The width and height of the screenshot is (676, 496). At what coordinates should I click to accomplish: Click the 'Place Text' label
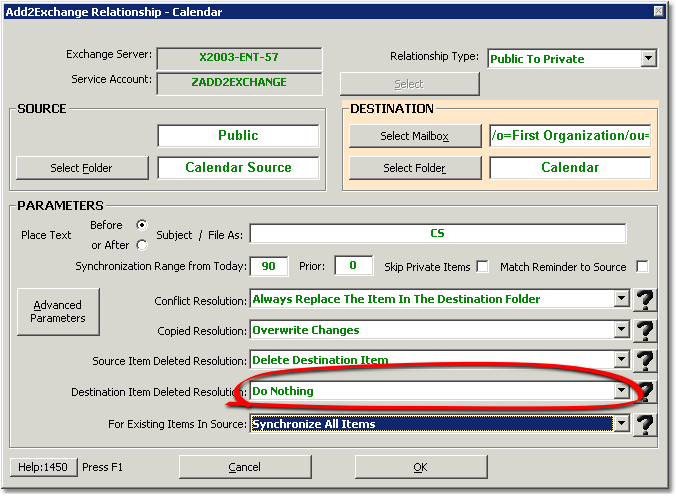click(46, 235)
